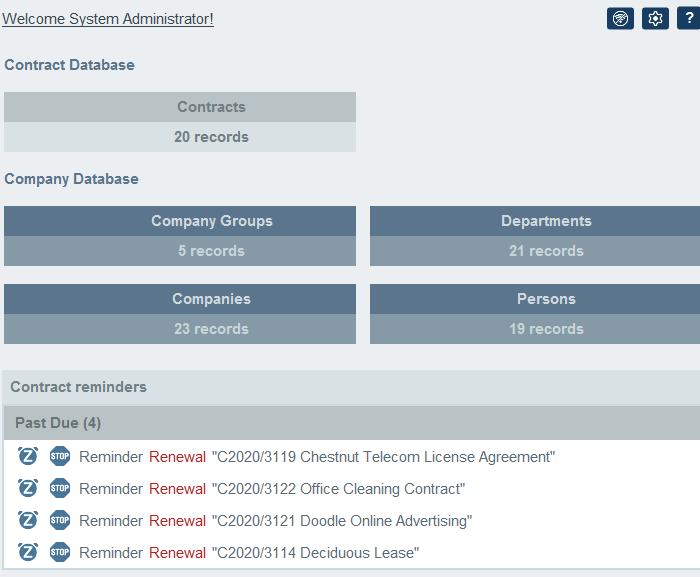
Task: Click the offline mode wifi icon
Action: (620, 18)
